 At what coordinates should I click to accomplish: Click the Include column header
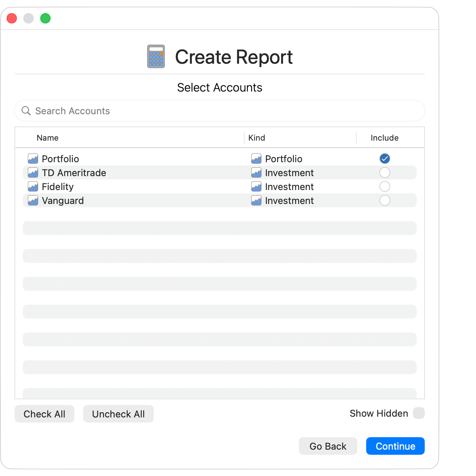[384, 138]
